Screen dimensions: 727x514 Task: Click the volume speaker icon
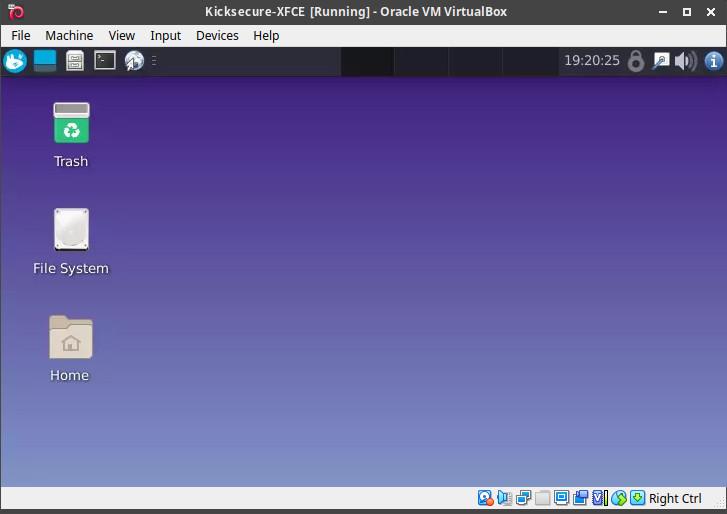pos(686,61)
